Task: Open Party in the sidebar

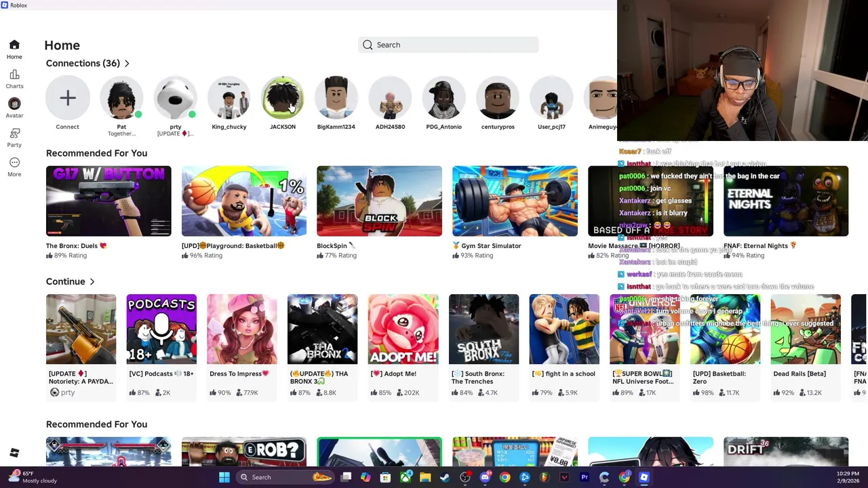Action: click(x=14, y=138)
